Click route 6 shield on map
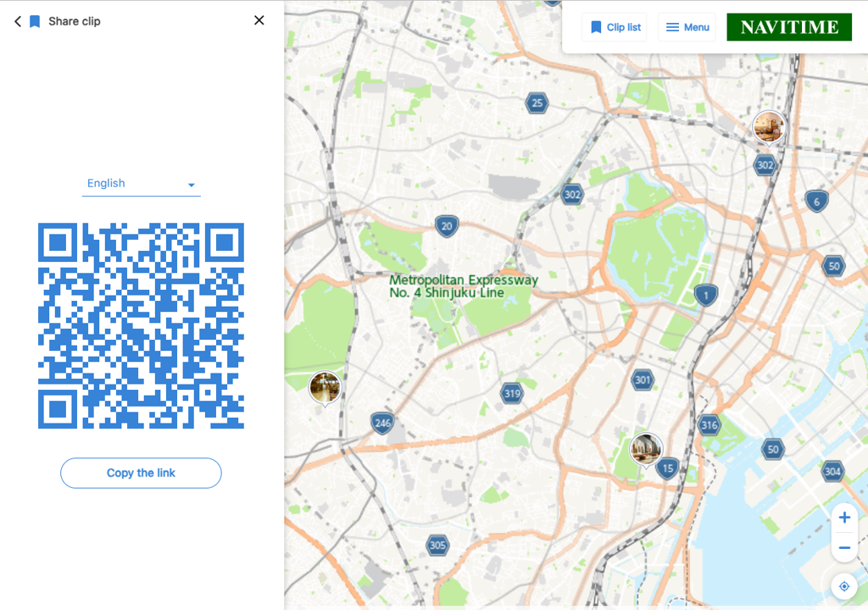 (x=816, y=202)
